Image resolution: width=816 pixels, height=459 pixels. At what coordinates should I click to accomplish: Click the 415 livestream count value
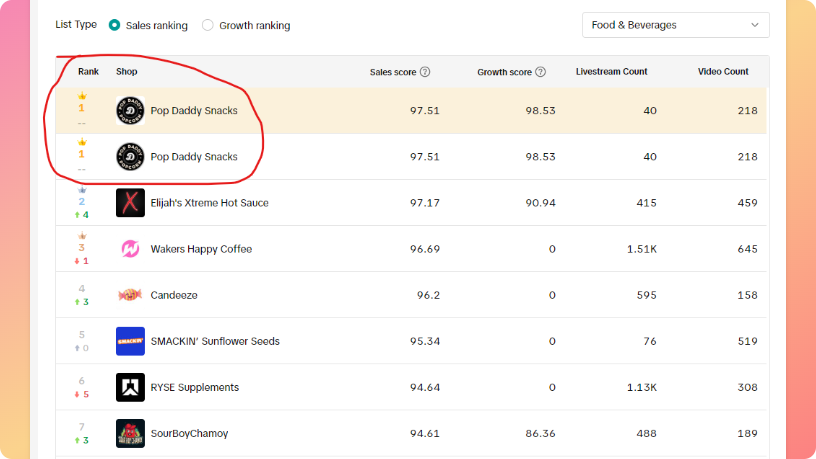pyautogui.click(x=646, y=203)
